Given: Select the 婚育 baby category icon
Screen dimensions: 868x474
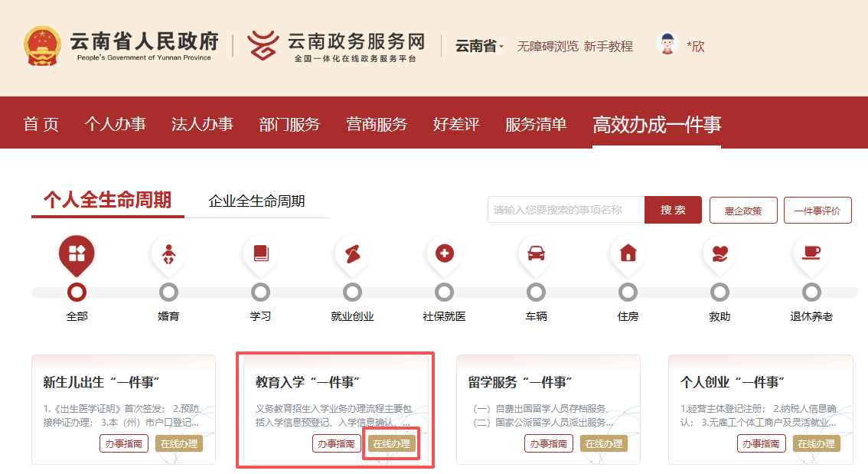Looking at the screenshot, I should click(168, 255).
